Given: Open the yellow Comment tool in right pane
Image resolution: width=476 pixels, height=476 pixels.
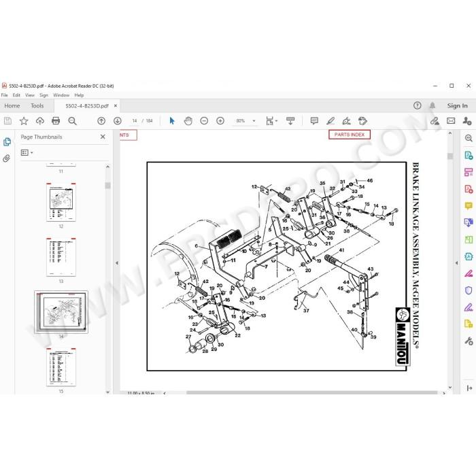Looking at the screenshot, I should [469, 206].
